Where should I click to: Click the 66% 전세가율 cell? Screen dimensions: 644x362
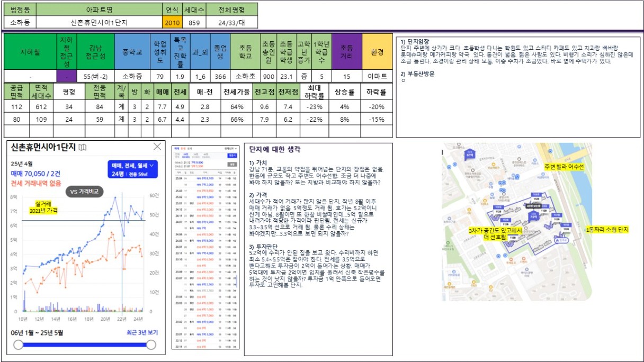click(x=236, y=119)
